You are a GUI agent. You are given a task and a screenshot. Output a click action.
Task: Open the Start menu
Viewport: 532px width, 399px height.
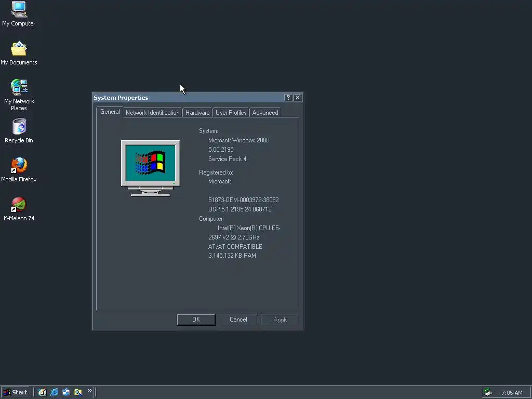[16, 392]
